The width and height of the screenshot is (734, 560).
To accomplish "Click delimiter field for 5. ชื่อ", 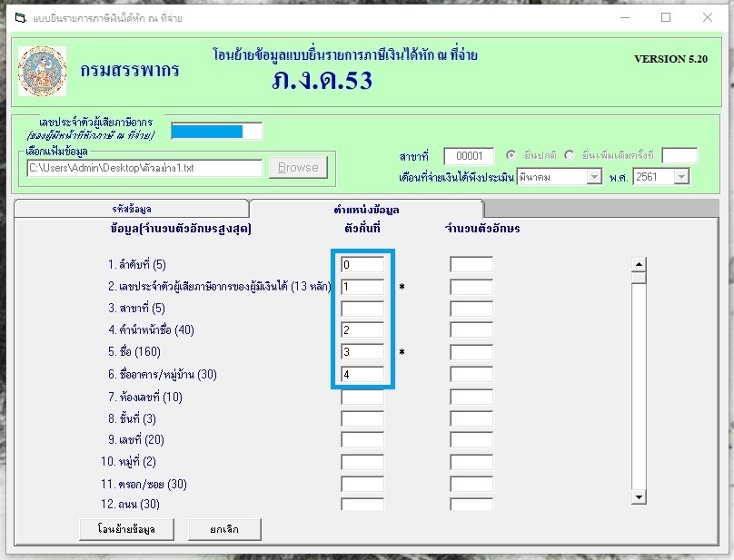I will coord(362,352).
